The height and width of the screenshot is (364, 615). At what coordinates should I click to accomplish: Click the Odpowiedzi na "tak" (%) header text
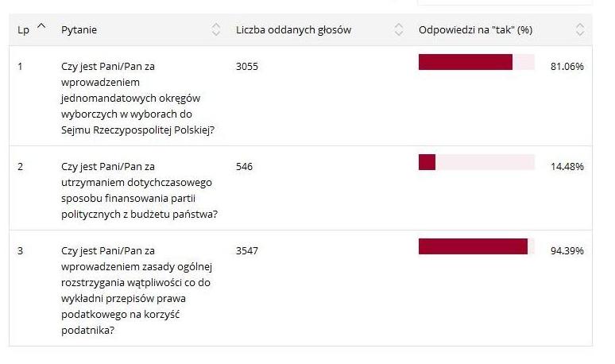(475, 30)
